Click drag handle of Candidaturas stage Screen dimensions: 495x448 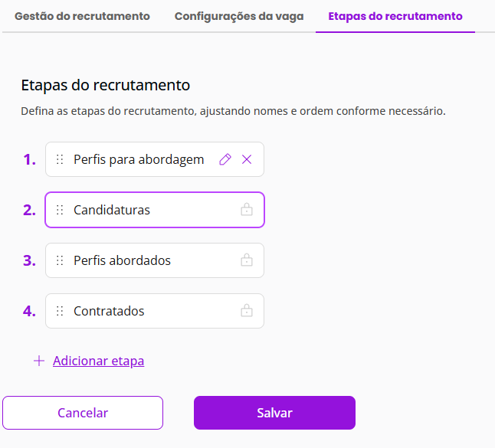coord(60,210)
